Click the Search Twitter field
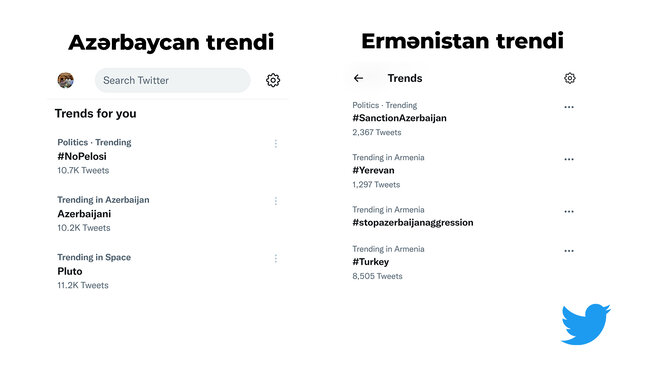Screen dimensions: 649x365 tap(172, 80)
